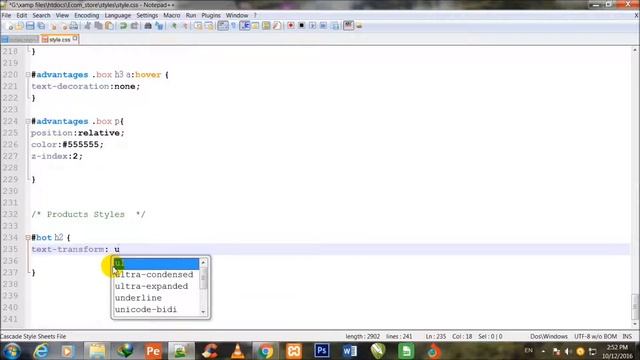This screenshot has height=360, width=640.
Task: Click the Synchronize Horizontal Scrolling icon
Action: pyautogui.click(x=209, y=26)
